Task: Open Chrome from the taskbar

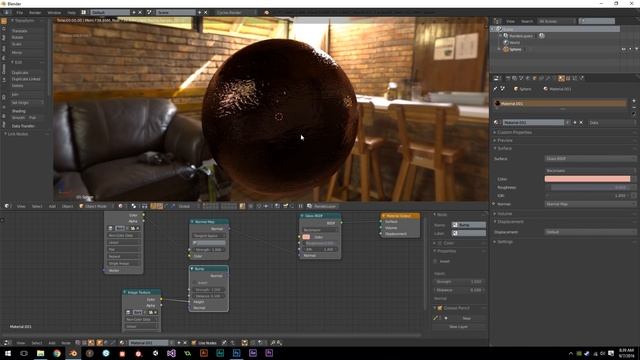Action: pyautogui.click(x=57, y=353)
